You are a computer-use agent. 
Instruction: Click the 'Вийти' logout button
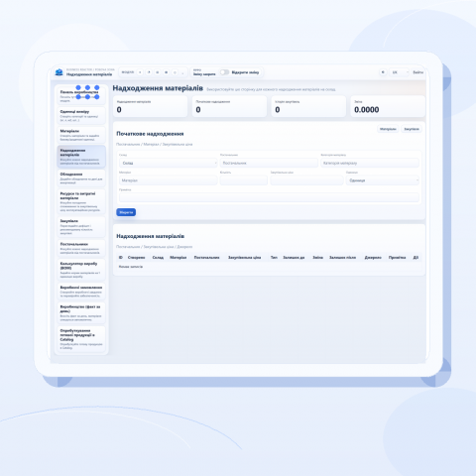(417, 72)
